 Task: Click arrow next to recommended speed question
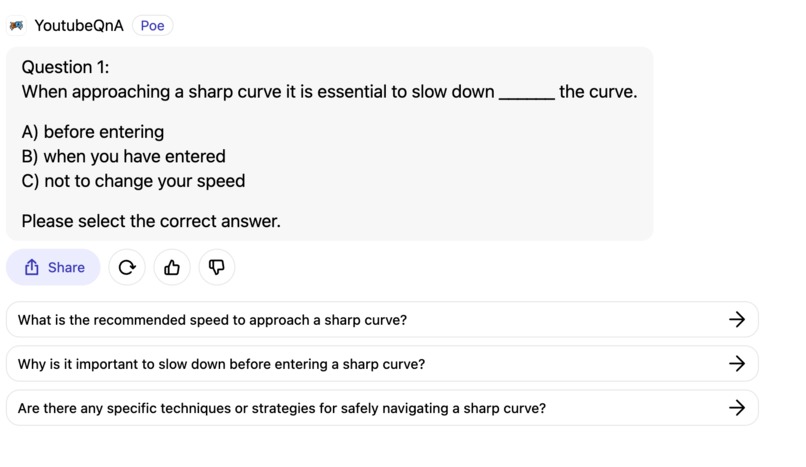[x=737, y=320]
